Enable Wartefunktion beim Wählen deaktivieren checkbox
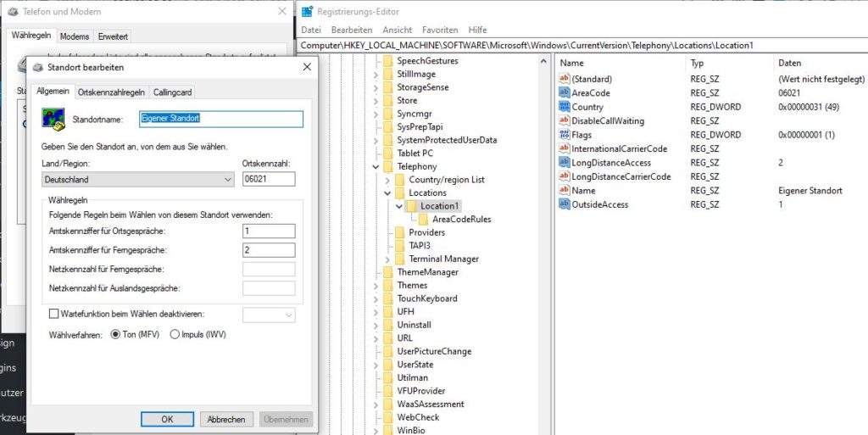Screen dimensions: 868x435 54,315
